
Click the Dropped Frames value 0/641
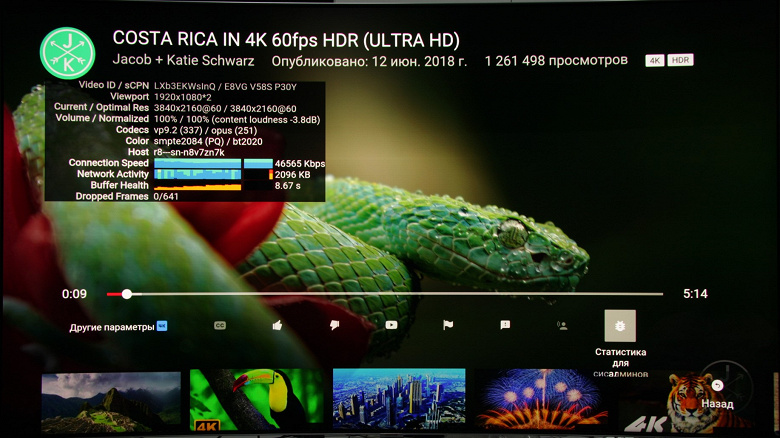point(166,197)
